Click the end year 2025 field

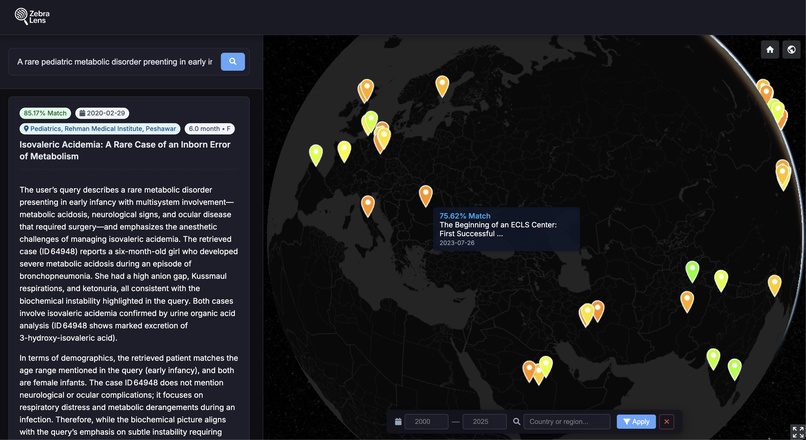pyautogui.click(x=484, y=421)
